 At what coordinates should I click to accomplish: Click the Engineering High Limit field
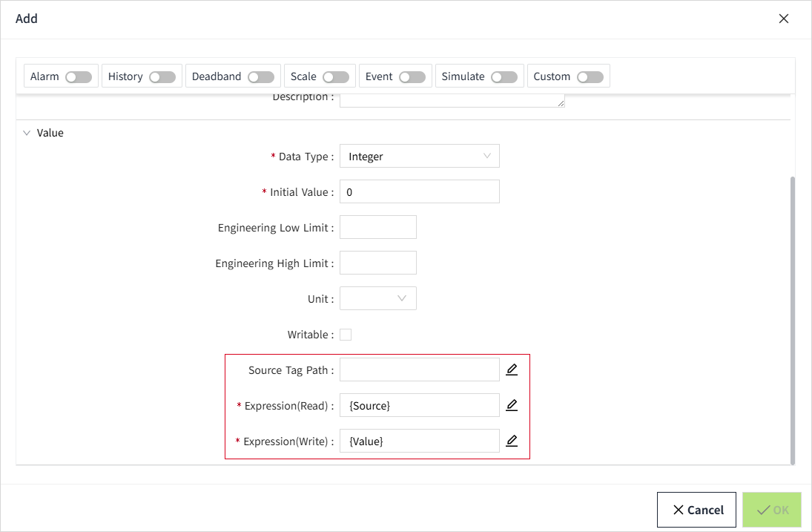(x=378, y=263)
